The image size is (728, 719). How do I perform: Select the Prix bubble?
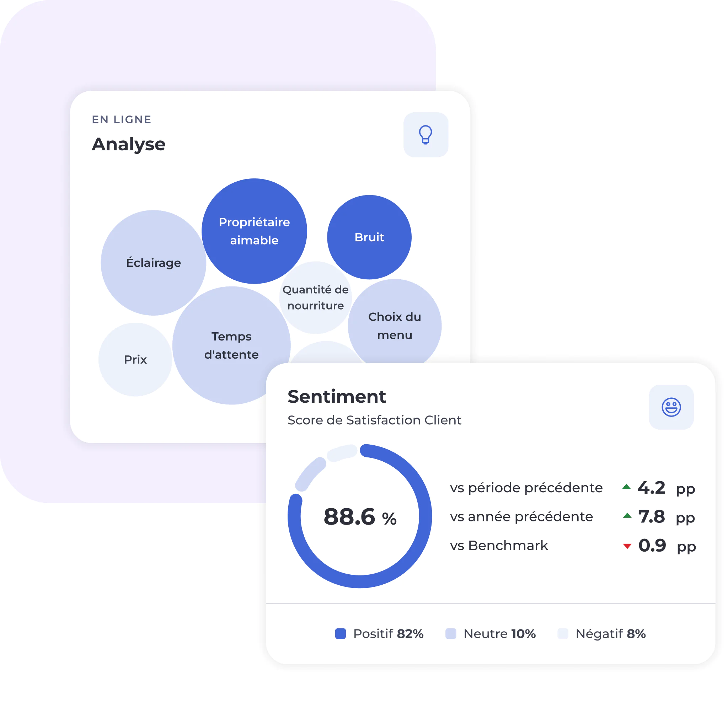(x=135, y=360)
